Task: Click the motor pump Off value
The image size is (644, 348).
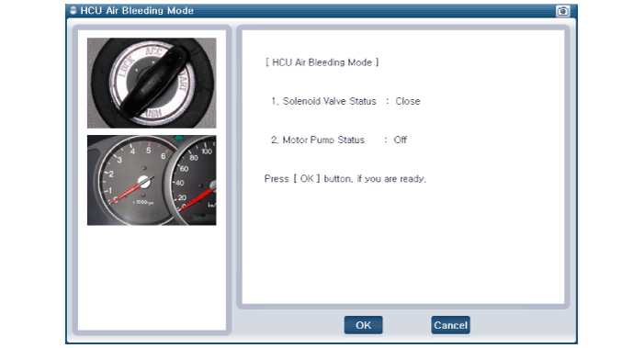Action: (x=400, y=140)
